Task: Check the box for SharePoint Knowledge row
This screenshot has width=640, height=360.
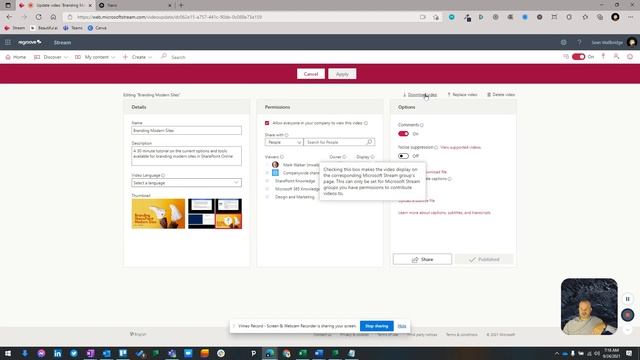Action: tap(267, 181)
